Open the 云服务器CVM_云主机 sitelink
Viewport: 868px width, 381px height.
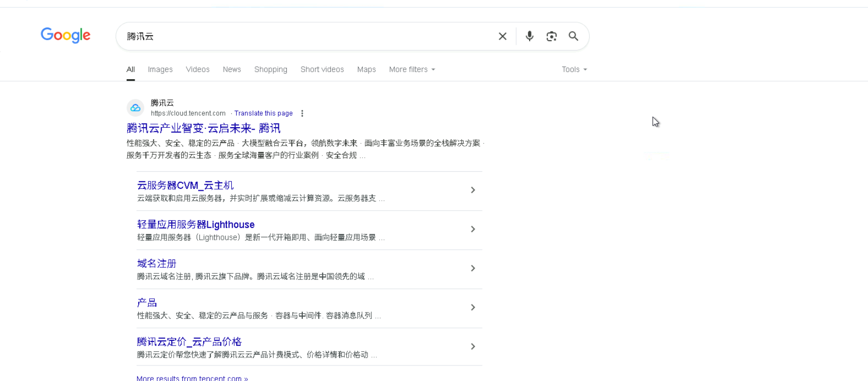point(185,185)
